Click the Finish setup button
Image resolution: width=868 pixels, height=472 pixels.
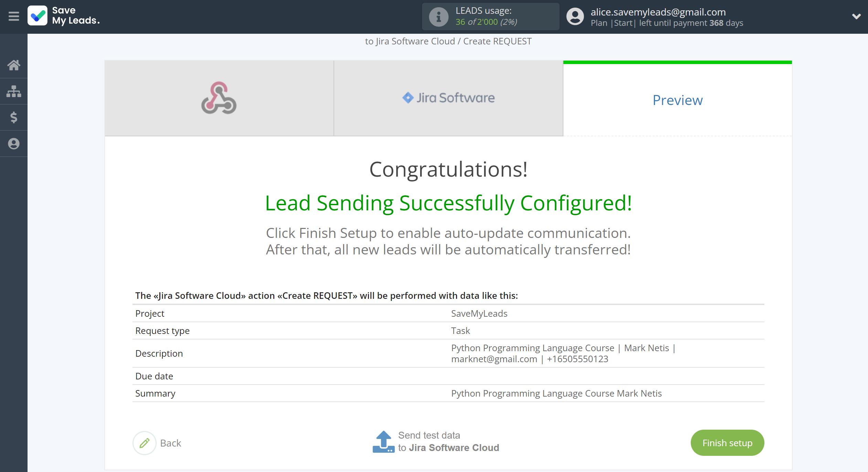727,443
